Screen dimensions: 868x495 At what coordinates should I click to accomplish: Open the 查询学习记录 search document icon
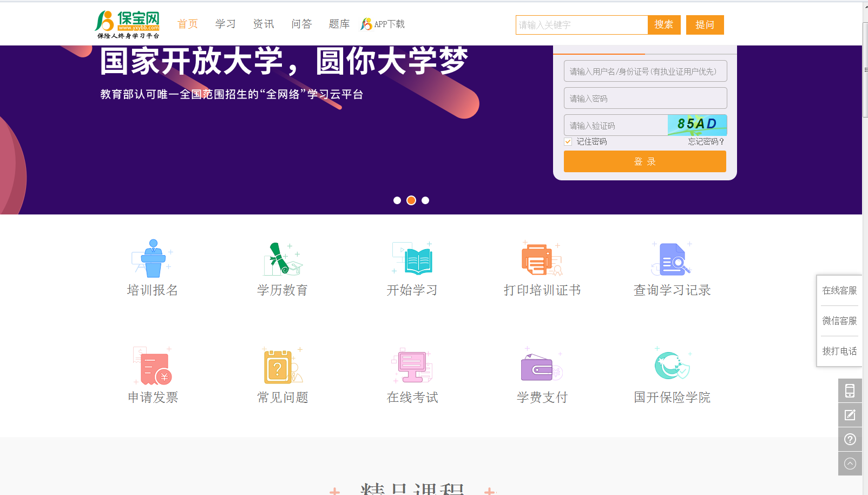pyautogui.click(x=672, y=259)
